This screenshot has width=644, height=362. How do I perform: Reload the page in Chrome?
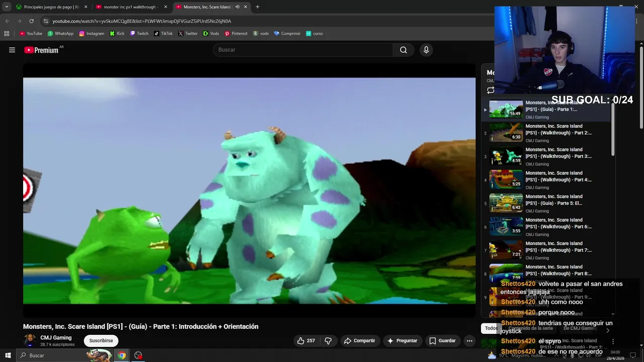[x=31, y=21]
